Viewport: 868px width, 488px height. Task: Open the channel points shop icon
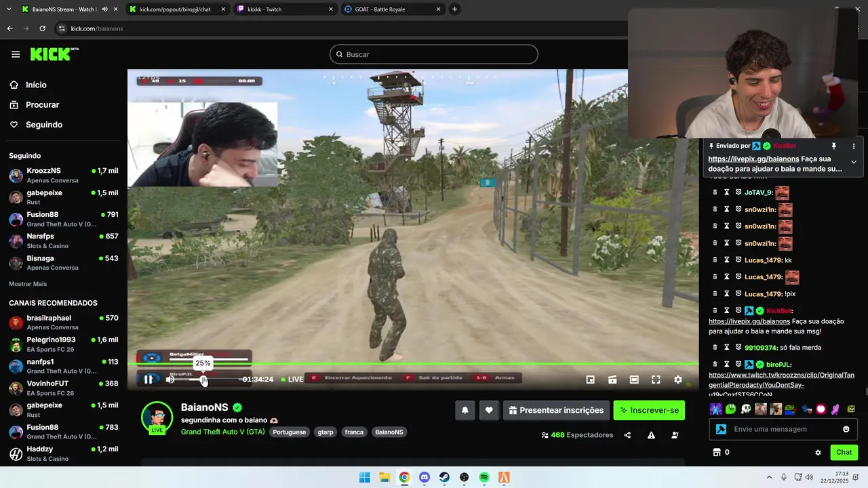click(716, 452)
